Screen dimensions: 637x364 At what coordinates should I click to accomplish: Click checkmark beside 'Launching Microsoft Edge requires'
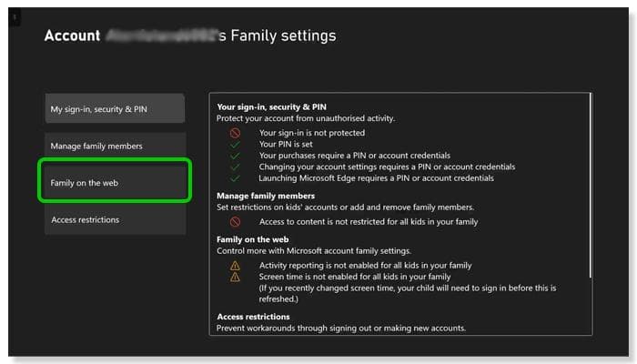pyautogui.click(x=235, y=178)
